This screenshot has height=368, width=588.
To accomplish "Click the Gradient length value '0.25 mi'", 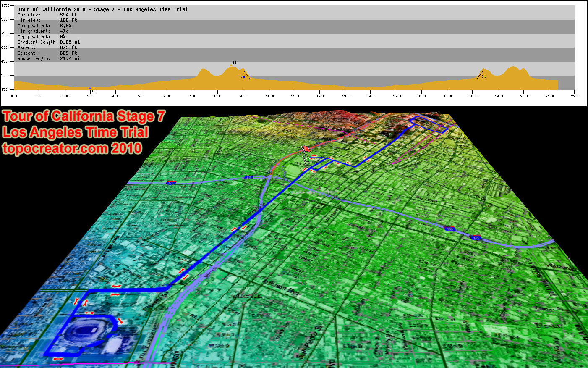I will point(70,42).
